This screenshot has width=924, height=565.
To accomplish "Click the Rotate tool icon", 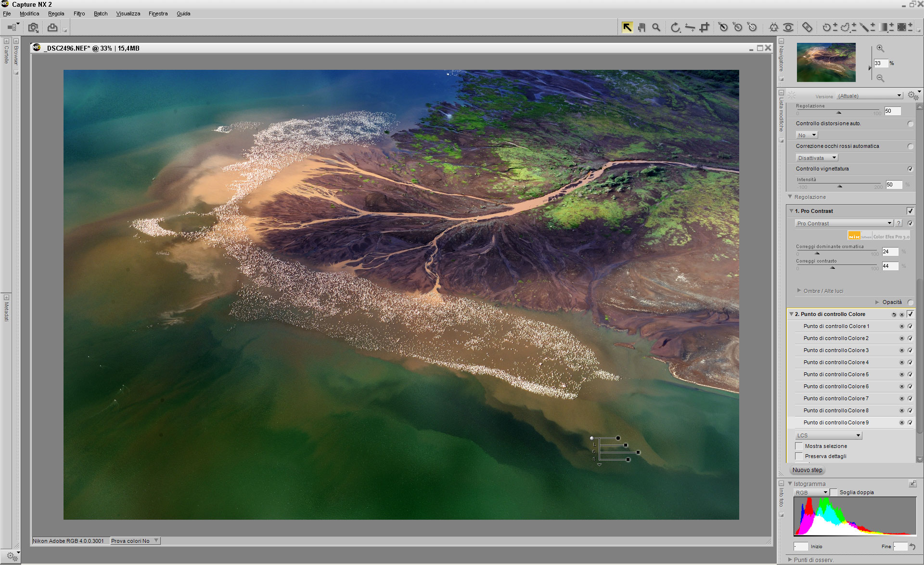I will [x=675, y=27].
